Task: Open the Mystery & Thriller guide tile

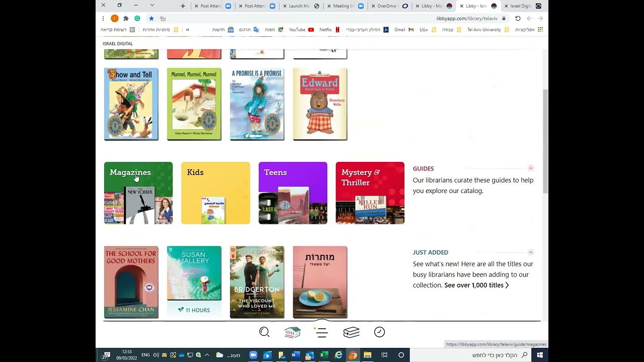Action: 370,193
